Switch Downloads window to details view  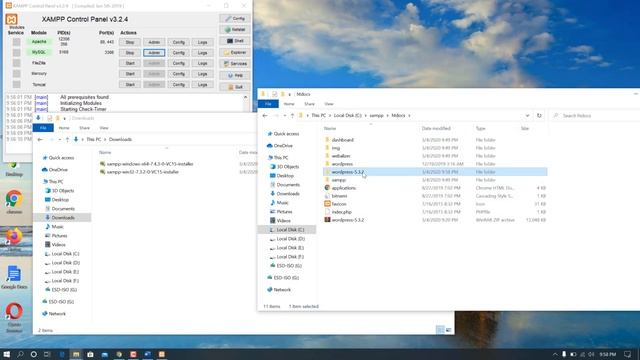click(x=440, y=330)
